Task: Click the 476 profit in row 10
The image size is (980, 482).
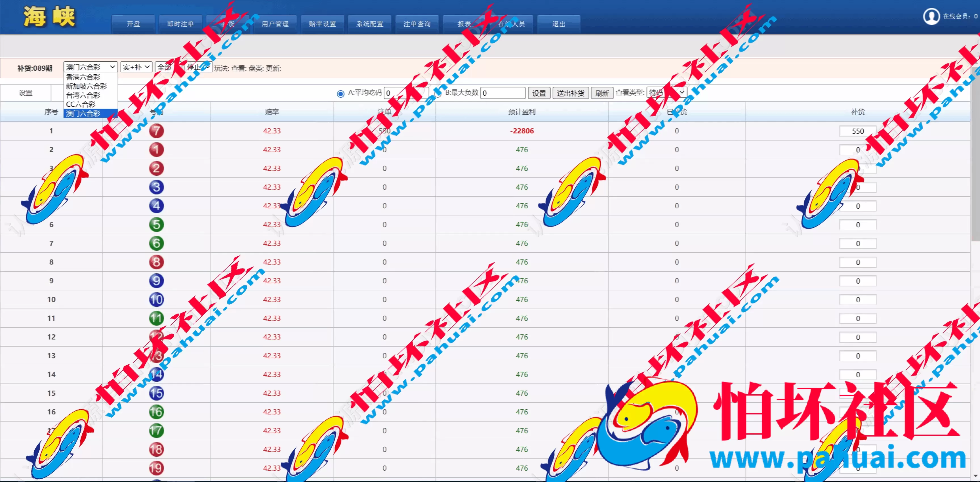Action: point(522,300)
